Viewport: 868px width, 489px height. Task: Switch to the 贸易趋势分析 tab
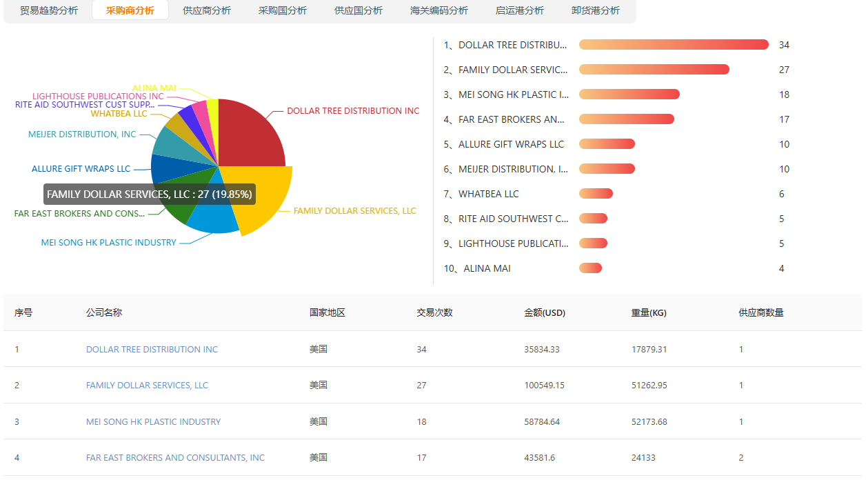(x=49, y=10)
